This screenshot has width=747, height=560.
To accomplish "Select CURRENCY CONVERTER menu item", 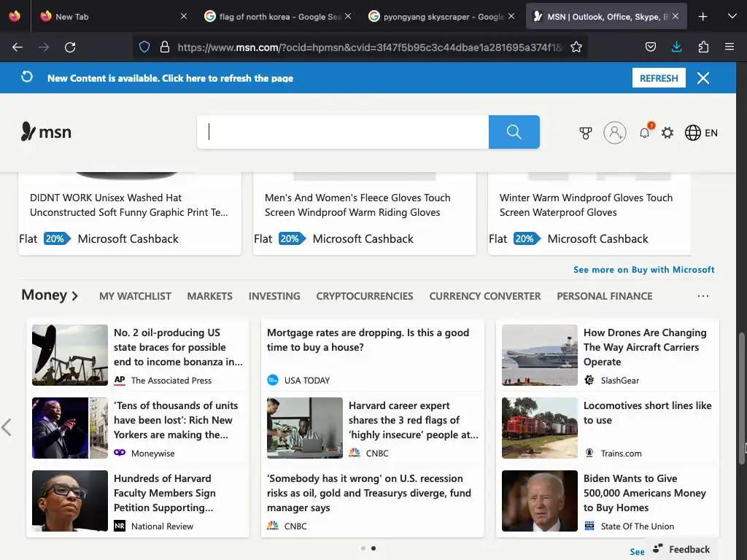I will (485, 296).
